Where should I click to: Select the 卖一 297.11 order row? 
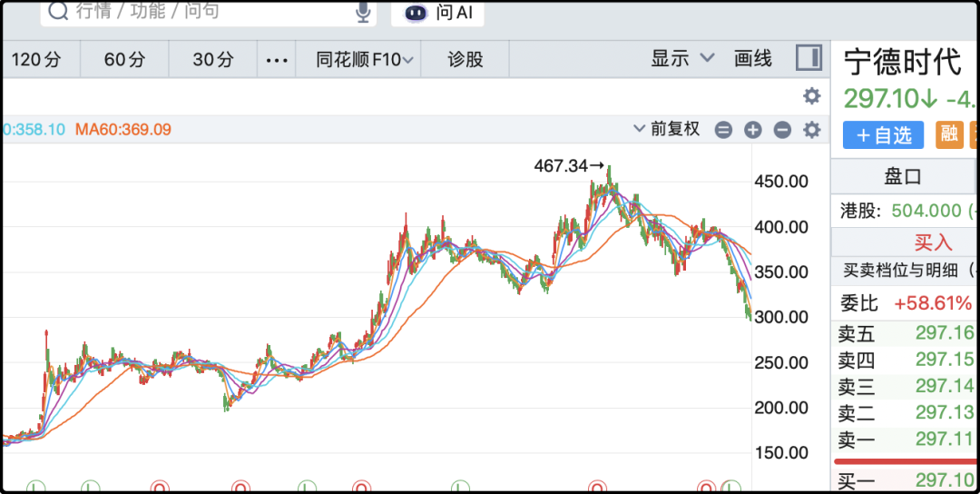pos(906,440)
